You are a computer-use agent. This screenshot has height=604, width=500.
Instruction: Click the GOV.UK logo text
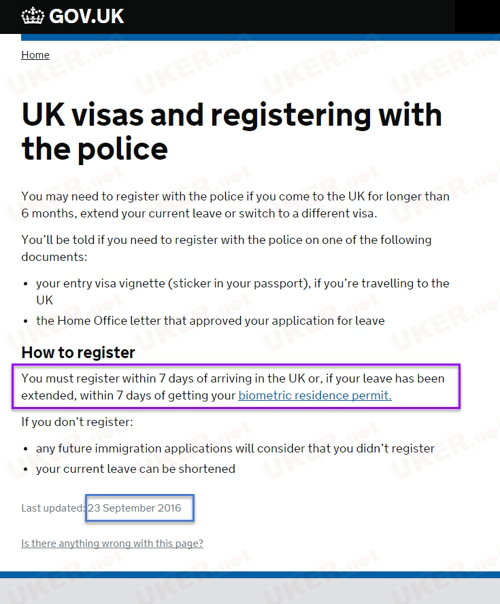click(x=86, y=16)
